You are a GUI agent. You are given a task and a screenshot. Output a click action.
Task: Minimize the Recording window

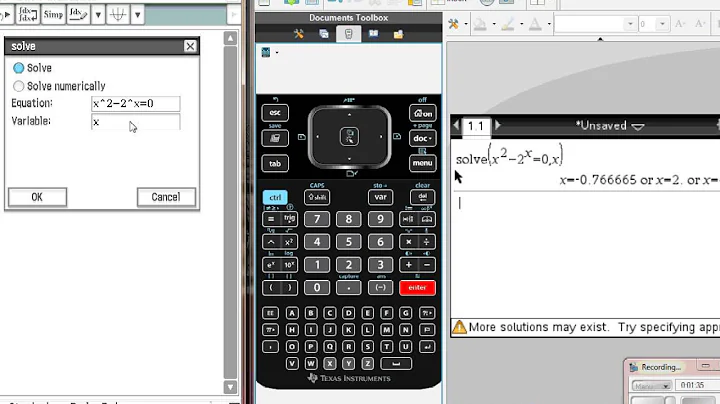706,366
